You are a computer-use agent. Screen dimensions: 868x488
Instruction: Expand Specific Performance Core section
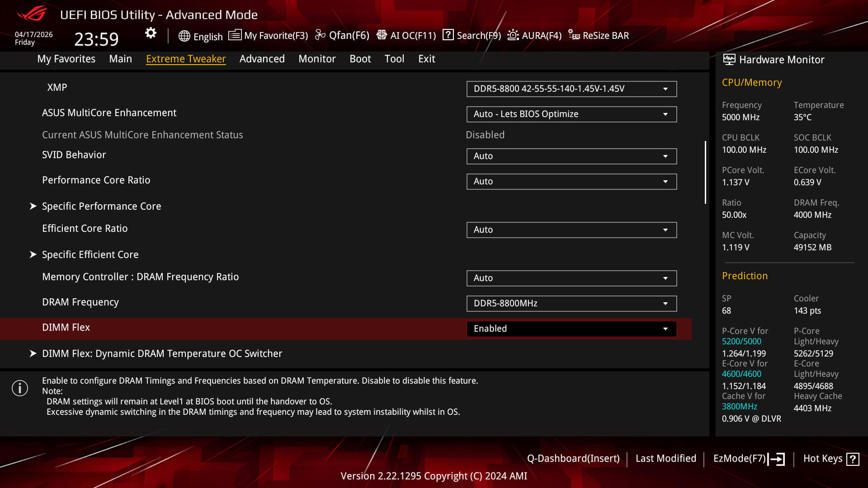101,206
